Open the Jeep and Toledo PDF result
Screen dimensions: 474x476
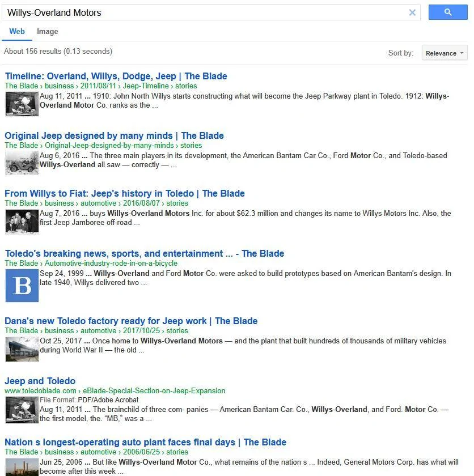[40, 381]
